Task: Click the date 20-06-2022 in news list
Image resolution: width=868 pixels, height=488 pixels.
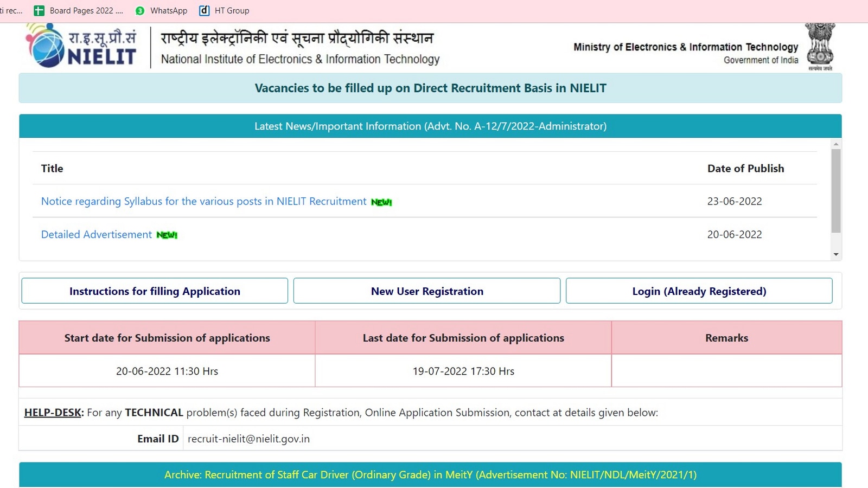Action: click(735, 234)
